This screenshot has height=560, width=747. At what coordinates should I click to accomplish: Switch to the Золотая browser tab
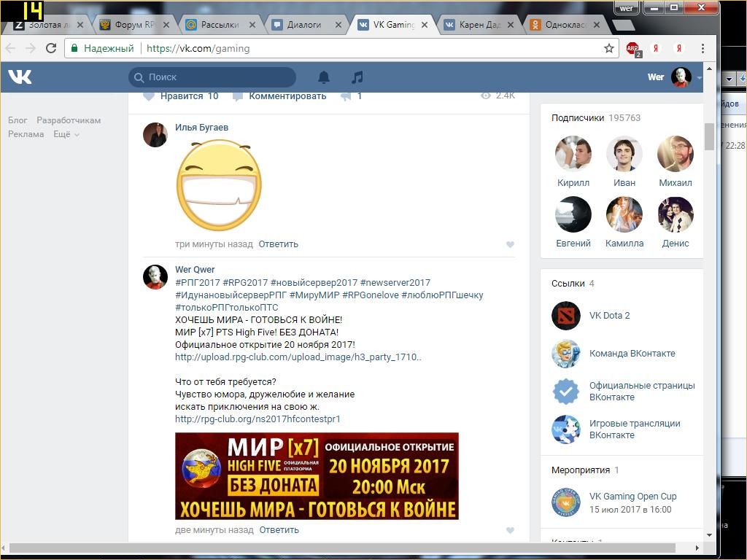point(49,25)
